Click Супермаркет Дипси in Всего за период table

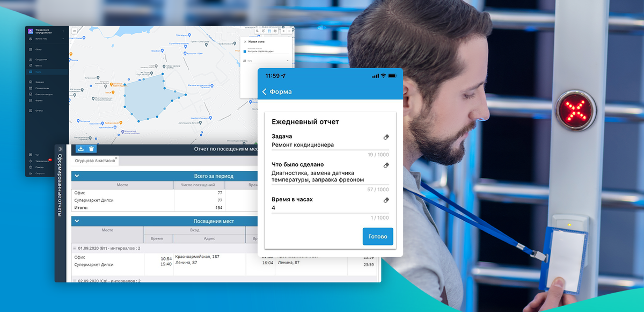tap(94, 200)
